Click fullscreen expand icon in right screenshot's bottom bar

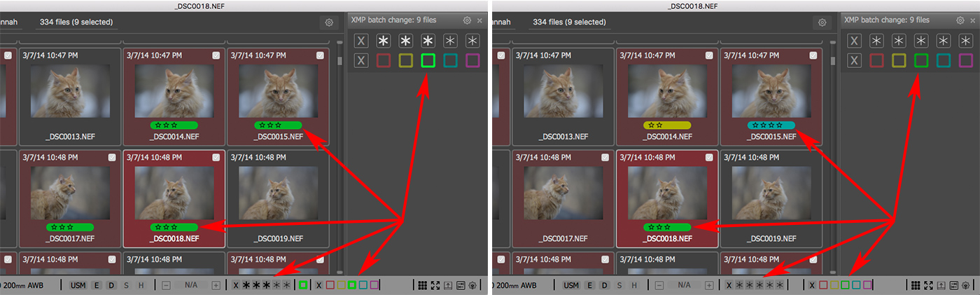pyautogui.click(x=927, y=285)
